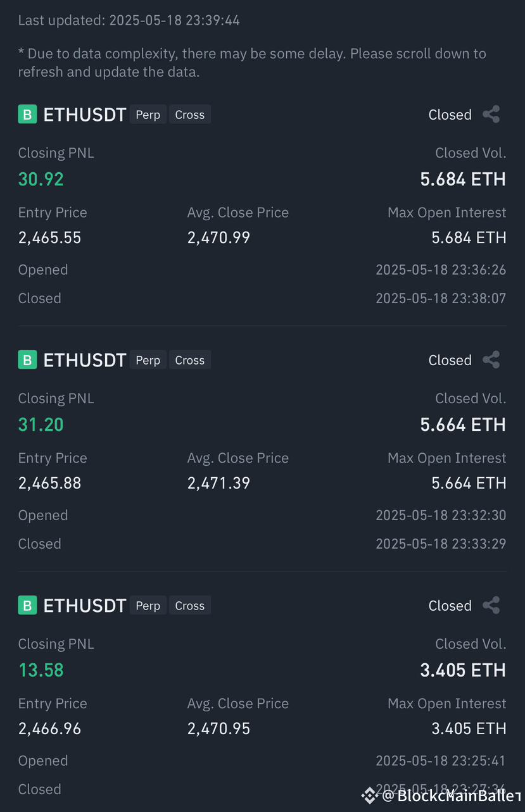Click green B icon of the 3.405 ETH trade
The image size is (525, 812).
point(27,606)
